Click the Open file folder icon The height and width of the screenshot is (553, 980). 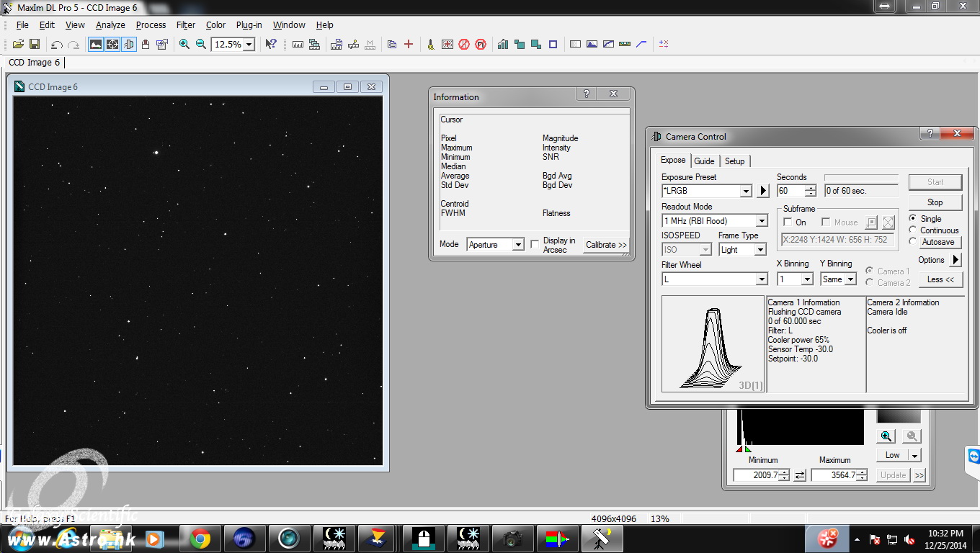click(x=18, y=44)
